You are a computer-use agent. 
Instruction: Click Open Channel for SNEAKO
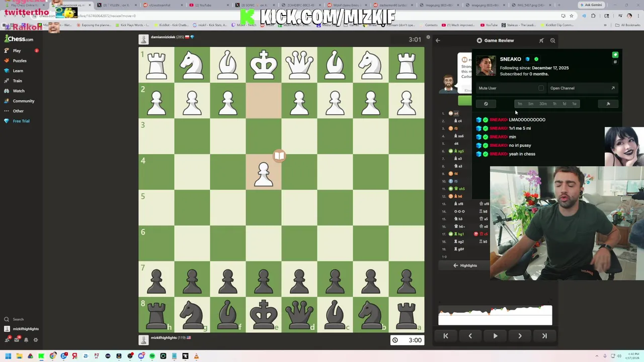coord(582,88)
